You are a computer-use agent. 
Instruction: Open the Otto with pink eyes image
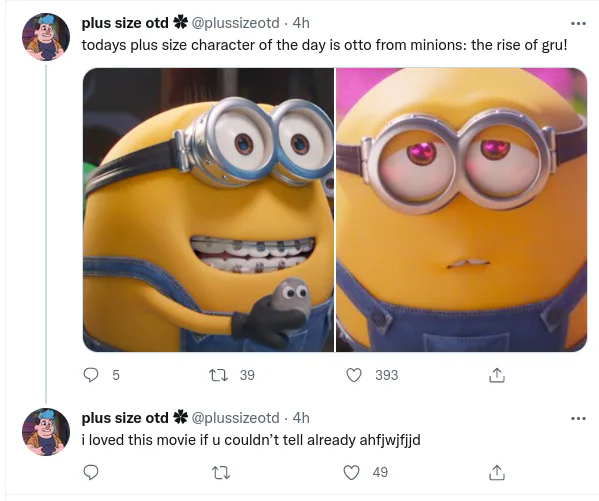point(461,210)
